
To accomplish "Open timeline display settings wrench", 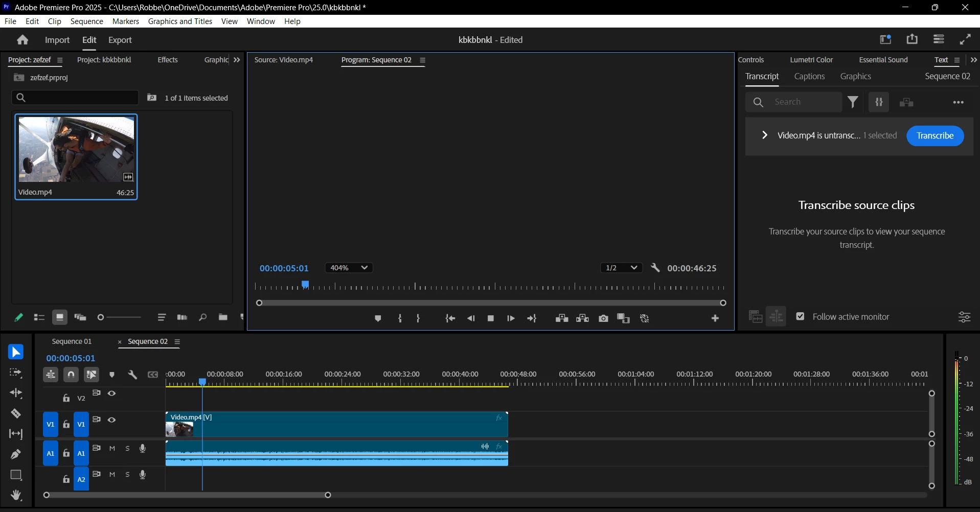I will [132, 375].
